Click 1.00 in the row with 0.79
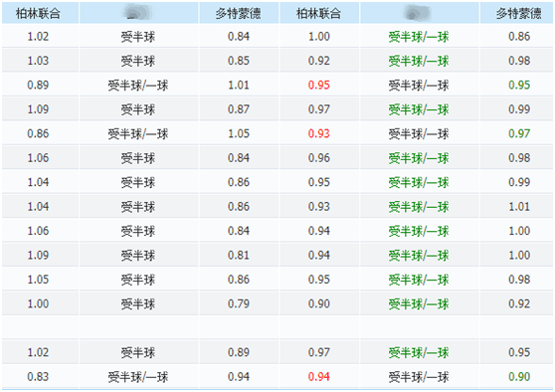Viewport: 555px width, 392px height. [38, 303]
